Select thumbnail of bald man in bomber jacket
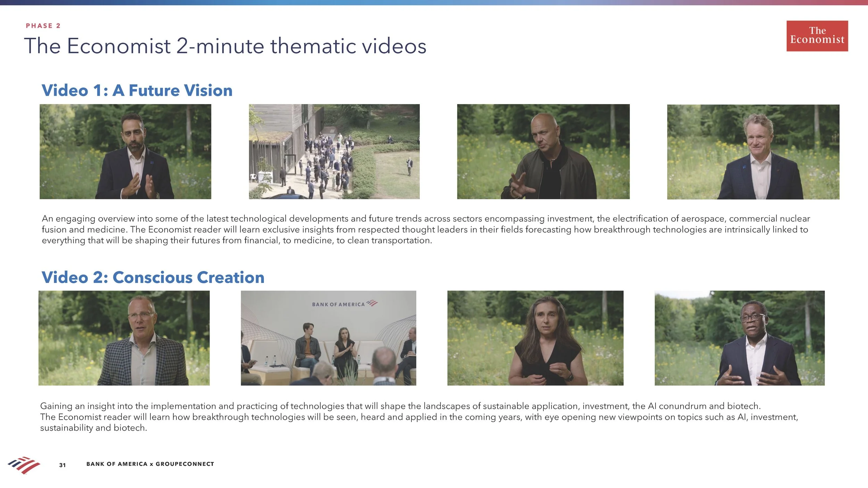Image resolution: width=868 pixels, height=488 pixels. (x=543, y=152)
